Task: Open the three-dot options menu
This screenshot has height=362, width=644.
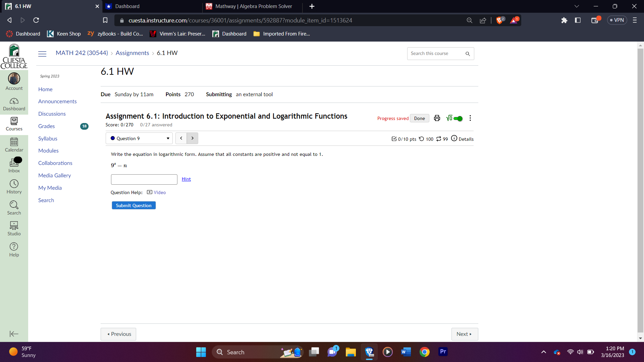Action: pos(470,118)
